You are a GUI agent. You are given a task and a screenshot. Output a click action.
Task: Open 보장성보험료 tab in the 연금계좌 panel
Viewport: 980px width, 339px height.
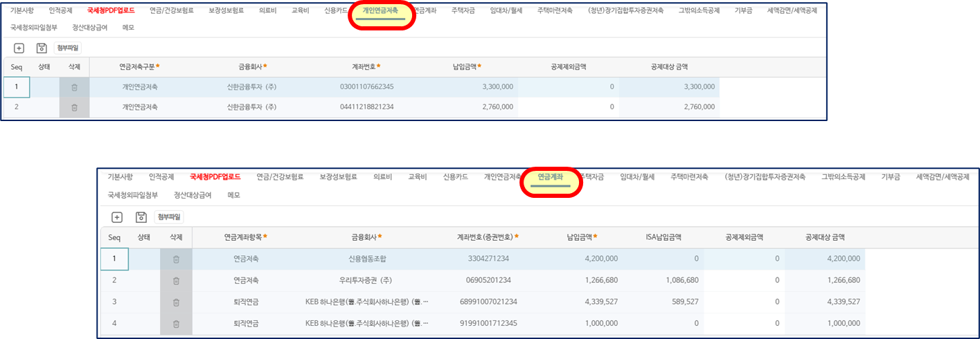(x=338, y=177)
